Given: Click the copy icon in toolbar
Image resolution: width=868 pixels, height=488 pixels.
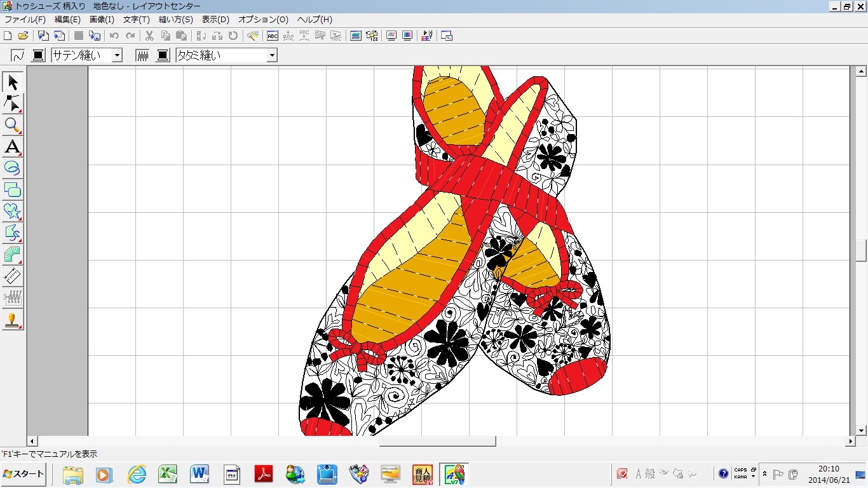Looking at the screenshot, I should tap(166, 36).
